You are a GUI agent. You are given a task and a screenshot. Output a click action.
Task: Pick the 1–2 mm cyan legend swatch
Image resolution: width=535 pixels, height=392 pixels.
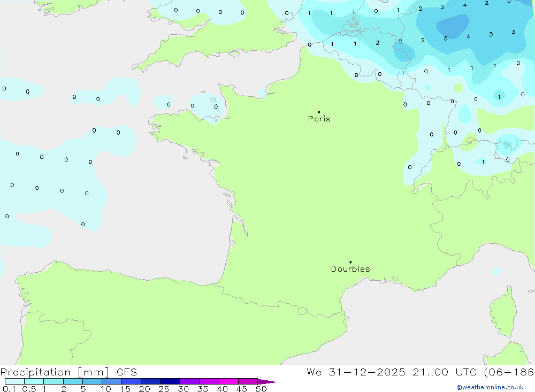tap(53, 381)
